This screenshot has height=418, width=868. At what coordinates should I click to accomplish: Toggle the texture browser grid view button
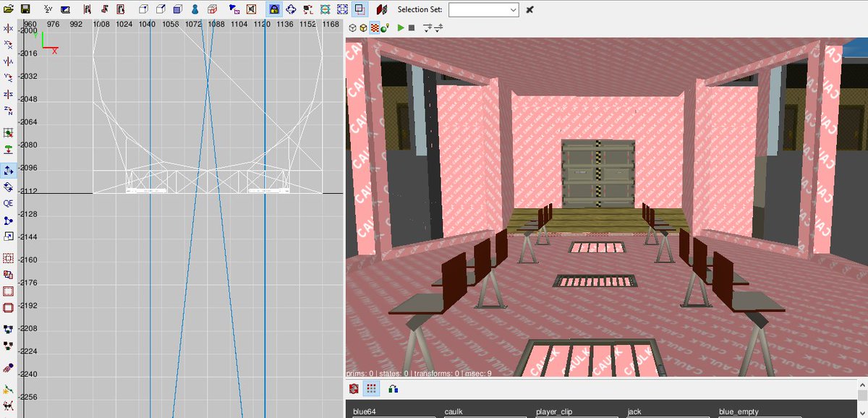coord(371,388)
